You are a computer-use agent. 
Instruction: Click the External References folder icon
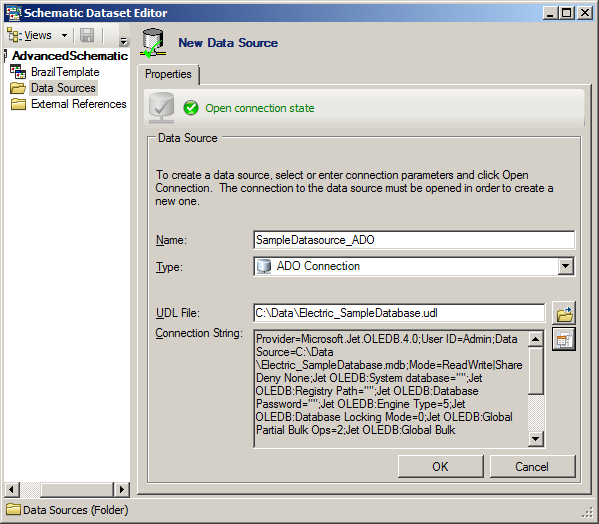click(x=18, y=104)
